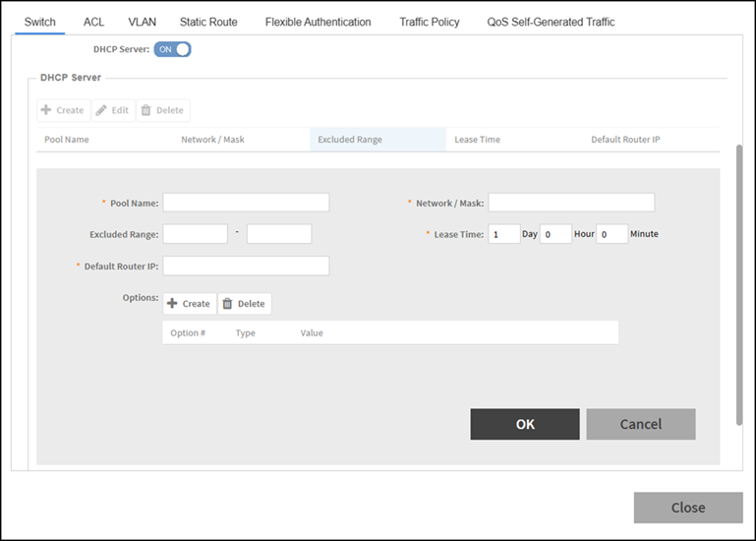Switch to the ACL tab
Image resolution: width=756 pixels, height=541 pixels.
click(93, 23)
